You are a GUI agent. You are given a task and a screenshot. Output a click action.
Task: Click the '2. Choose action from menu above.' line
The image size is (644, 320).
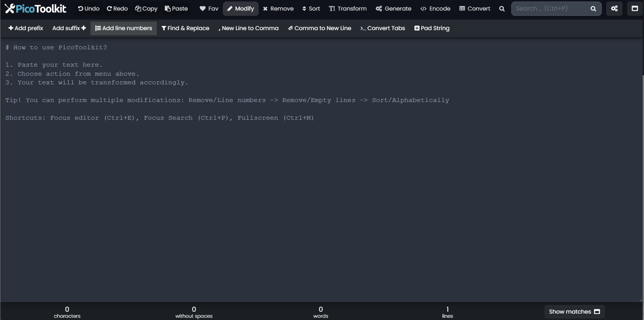point(72,74)
